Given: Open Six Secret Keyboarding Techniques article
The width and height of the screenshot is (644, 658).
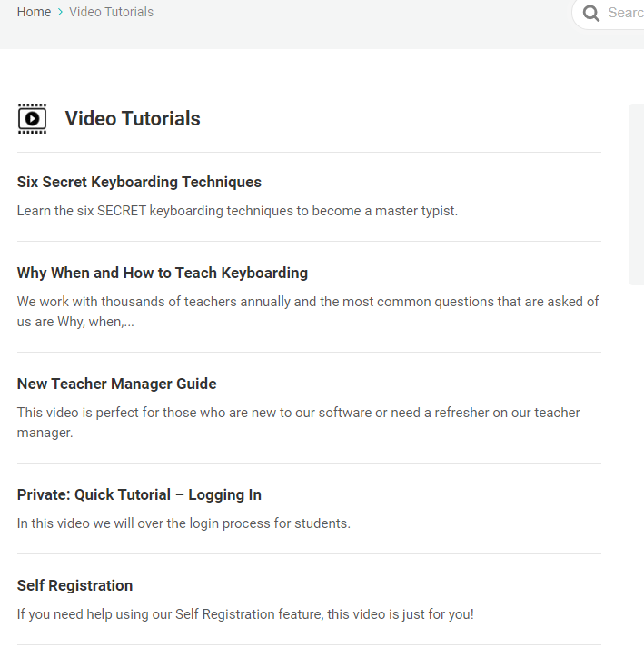Looking at the screenshot, I should tap(139, 182).
